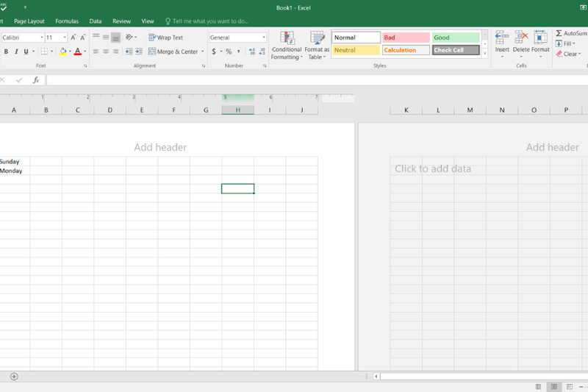Apply the Good cell style

456,38
